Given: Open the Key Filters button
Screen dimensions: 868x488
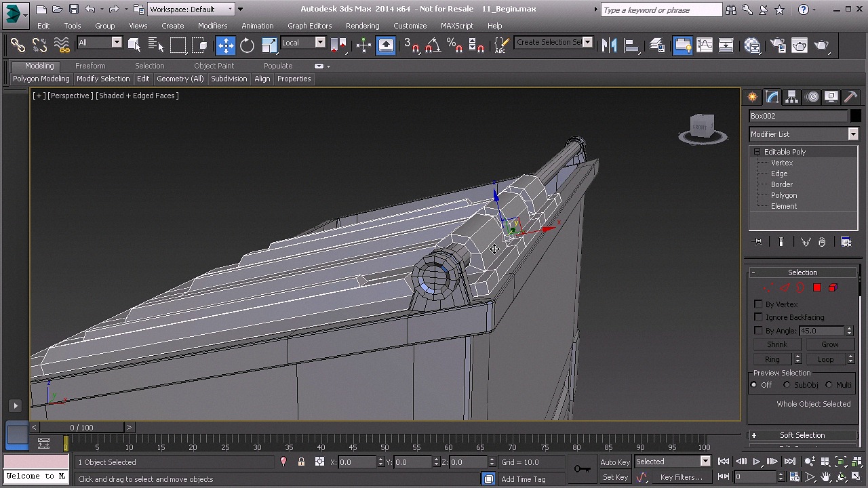Looking at the screenshot, I should point(681,477).
